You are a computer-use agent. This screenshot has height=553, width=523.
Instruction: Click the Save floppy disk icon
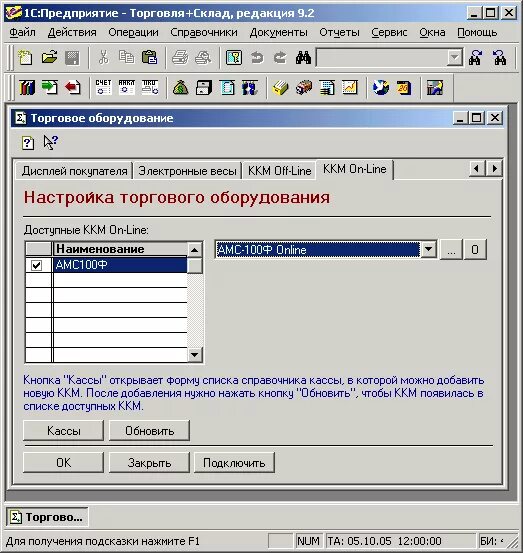pyautogui.click(x=72, y=57)
